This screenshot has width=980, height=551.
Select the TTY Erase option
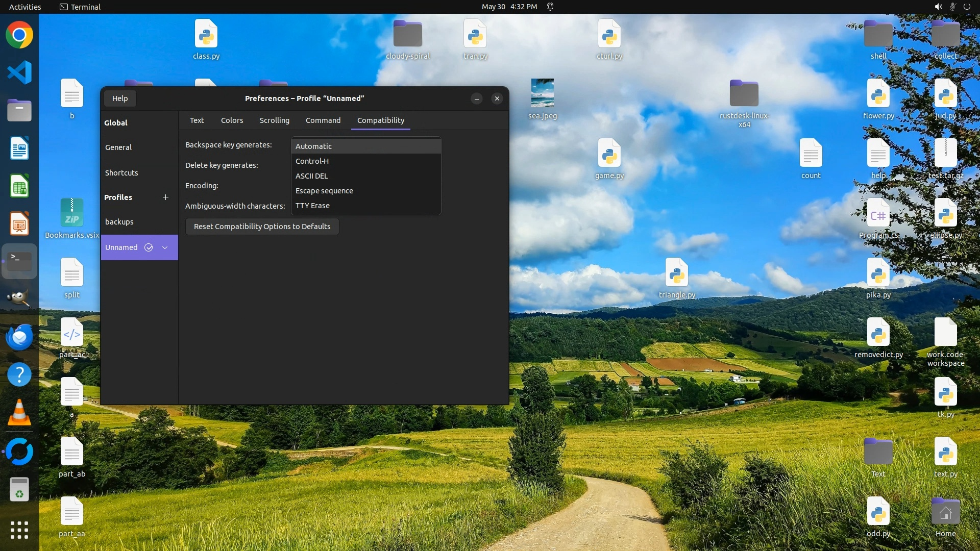[312, 206]
